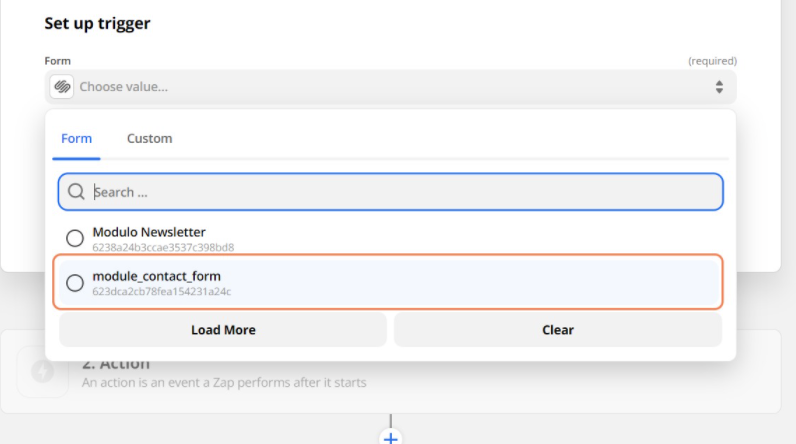The image size is (796, 444).
Task: Select the module_contact_form radio button
Action: click(x=75, y=283)
